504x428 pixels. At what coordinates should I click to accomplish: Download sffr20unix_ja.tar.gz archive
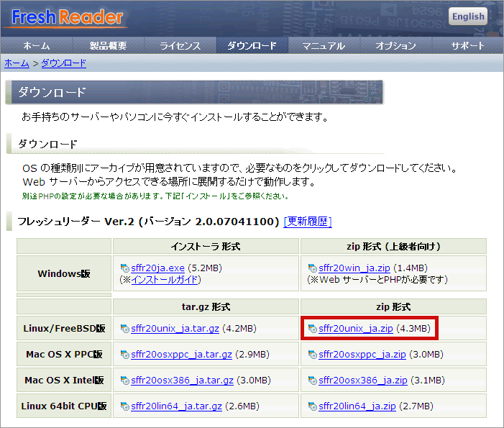(175, 329)
